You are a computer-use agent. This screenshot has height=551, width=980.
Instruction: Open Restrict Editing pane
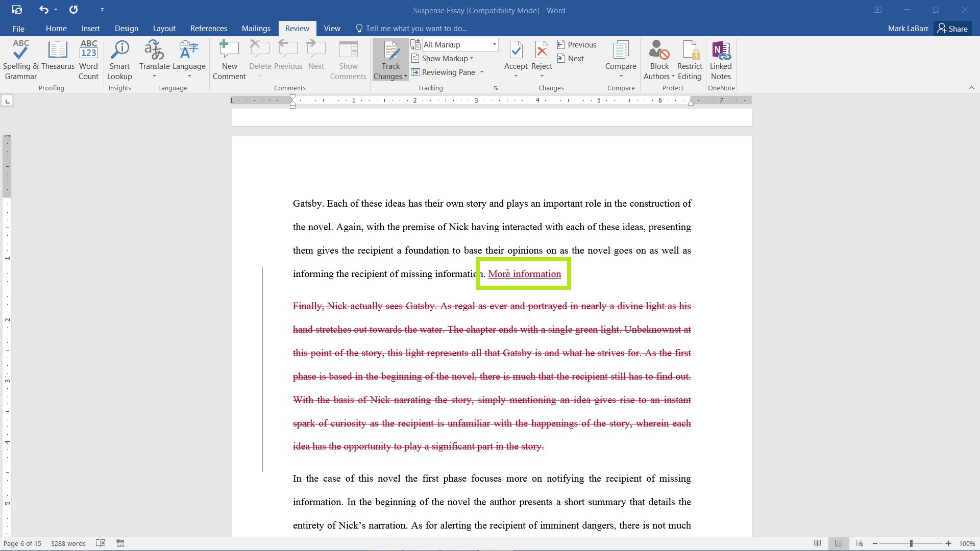pos(690,60)
